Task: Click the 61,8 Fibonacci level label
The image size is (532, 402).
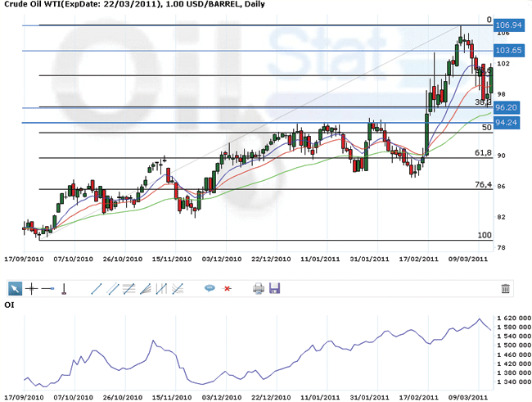Action: [483, 153]
